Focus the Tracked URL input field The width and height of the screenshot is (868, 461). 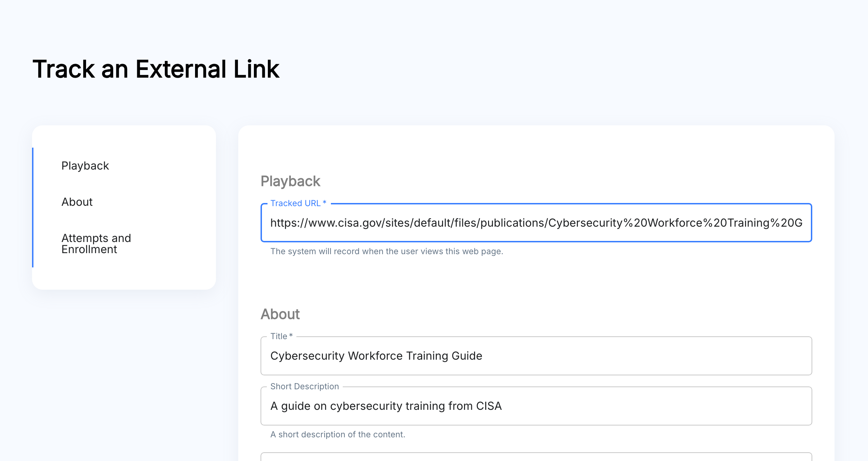[x=536, y=223]
